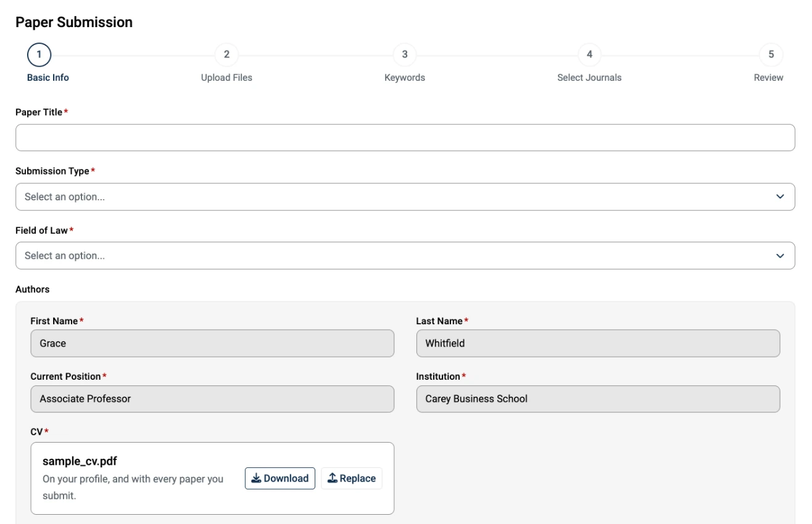Click the CV field label
Viewport: 812px width, 524px height.
[37, 432]
